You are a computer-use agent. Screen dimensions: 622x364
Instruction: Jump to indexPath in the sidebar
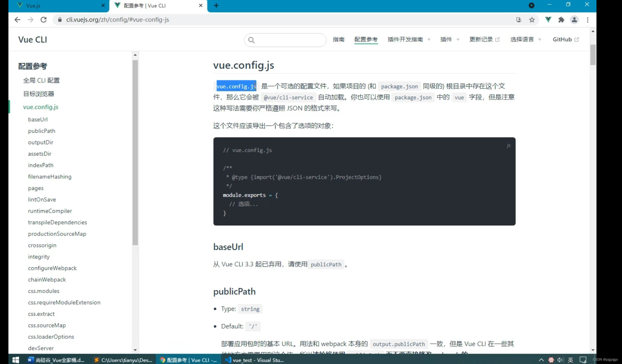coord(41,165)
